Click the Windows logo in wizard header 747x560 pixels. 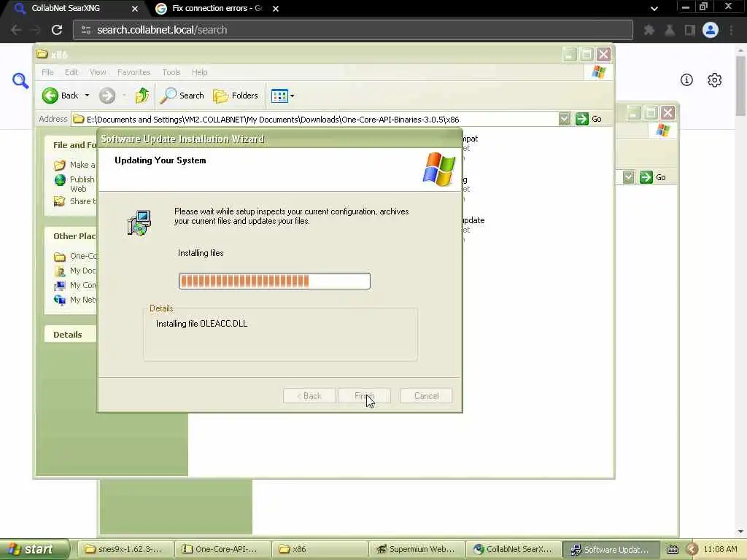coord(438,169)
